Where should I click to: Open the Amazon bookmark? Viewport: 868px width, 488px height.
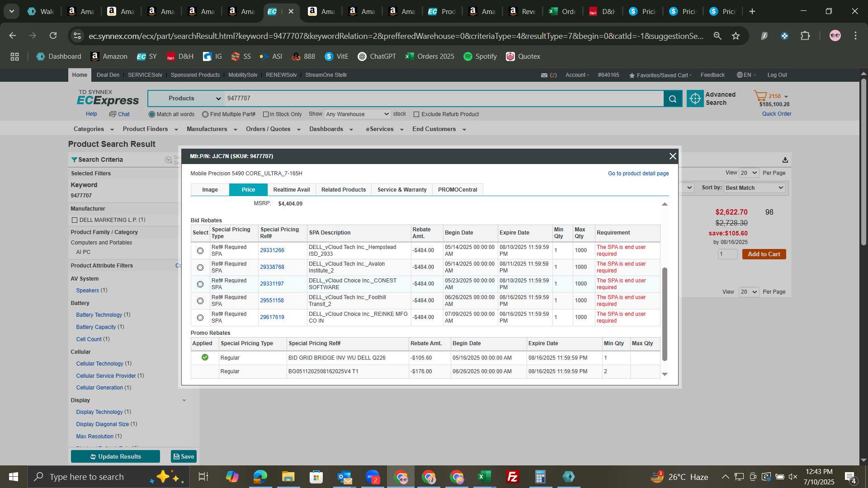tap(109, 56)
